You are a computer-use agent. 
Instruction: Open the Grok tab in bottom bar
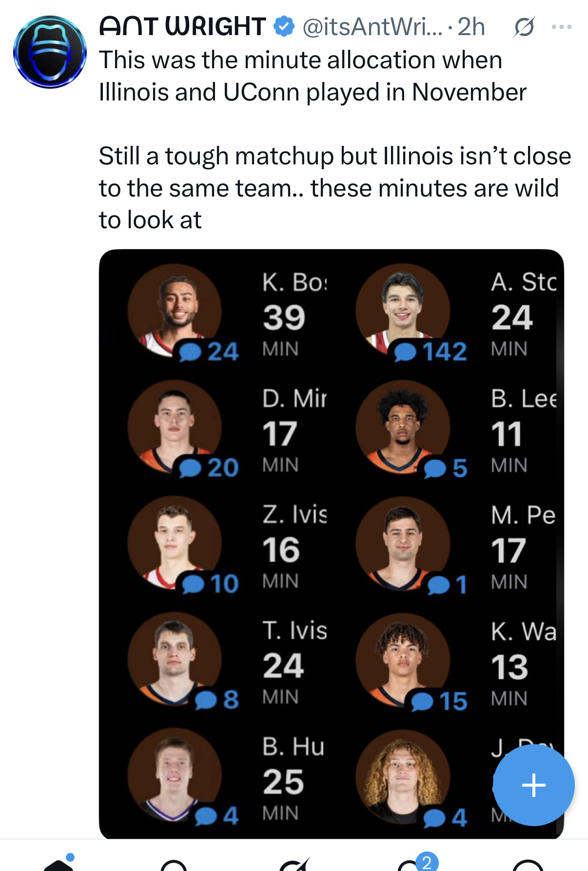(x=294, y=864)
